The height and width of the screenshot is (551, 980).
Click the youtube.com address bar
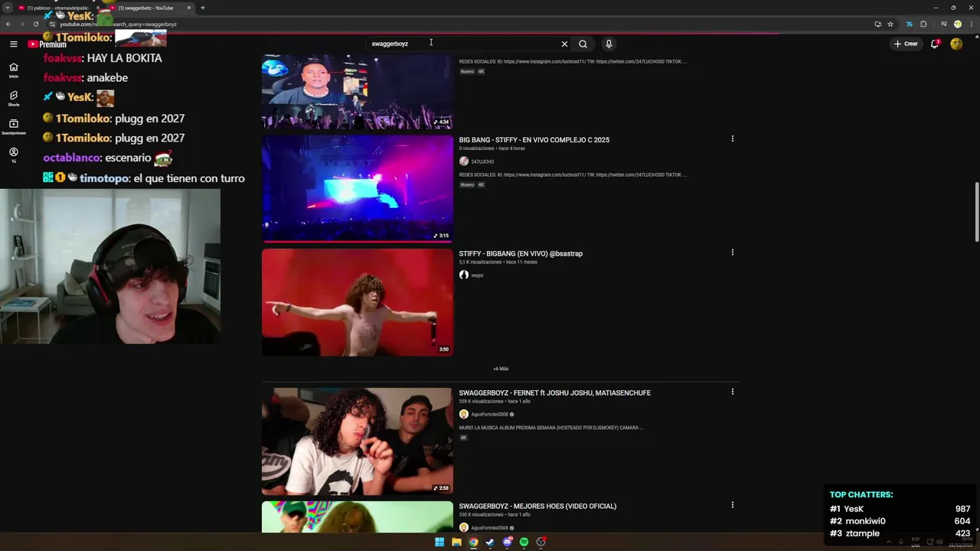click(x=459, y=24)
